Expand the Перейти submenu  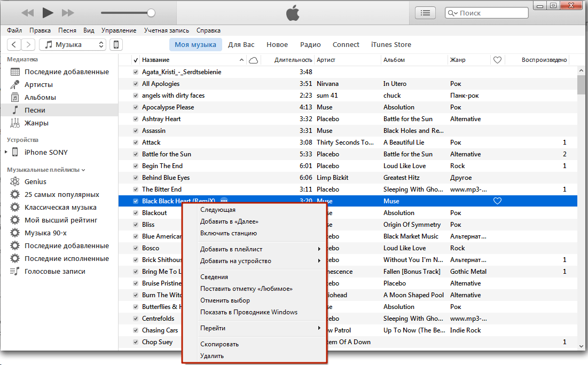coord(254,328)
